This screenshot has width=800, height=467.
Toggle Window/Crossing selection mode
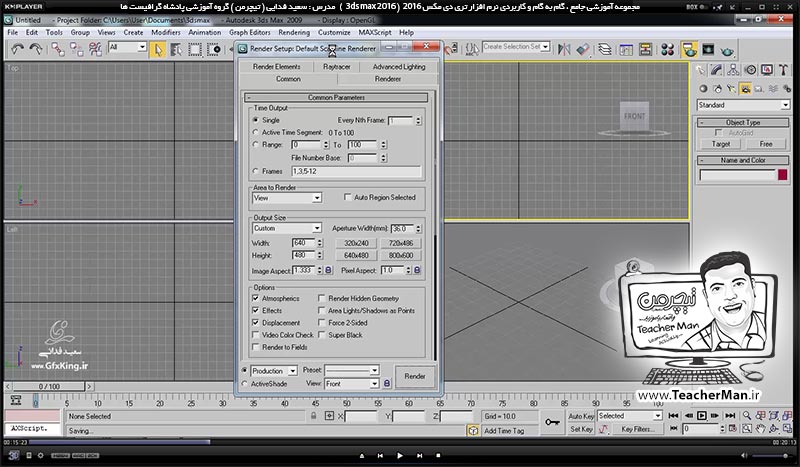[214, 50]
